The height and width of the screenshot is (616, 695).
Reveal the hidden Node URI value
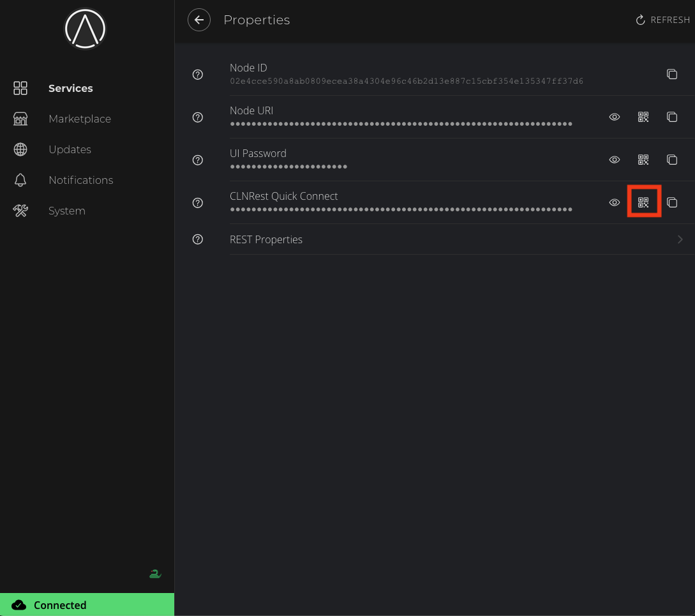coord(615,117)
